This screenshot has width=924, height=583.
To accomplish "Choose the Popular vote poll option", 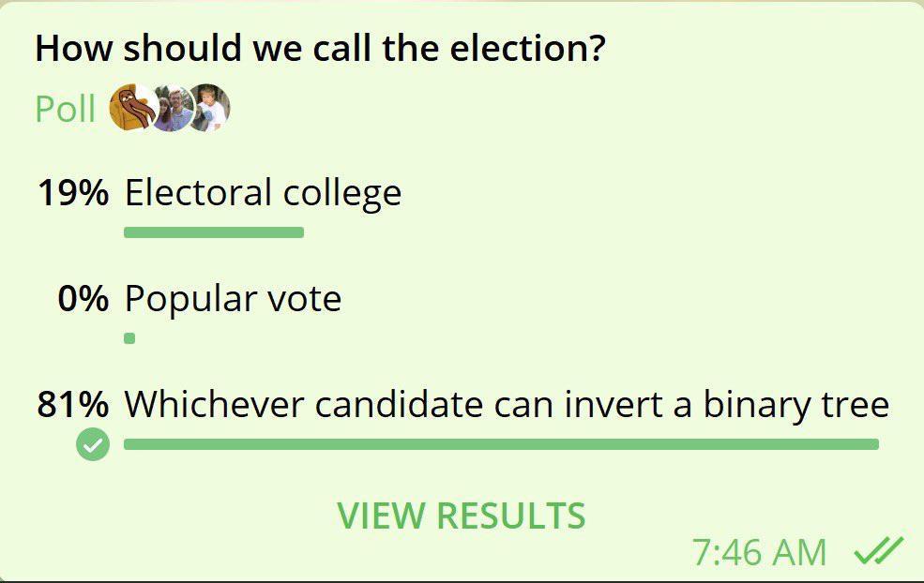I will click(x=233, y=299).
